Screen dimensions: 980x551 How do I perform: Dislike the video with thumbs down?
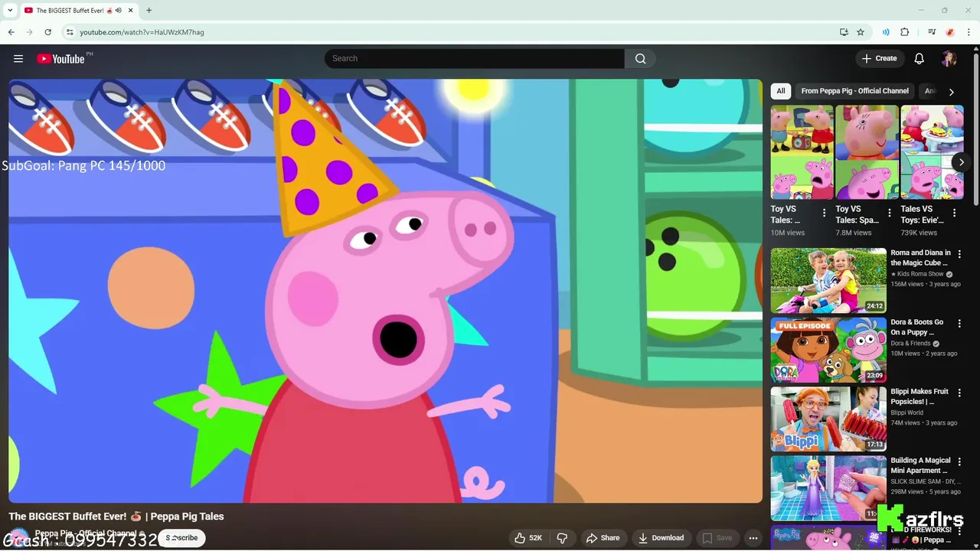pyautogui.click(x=562, y=538)
